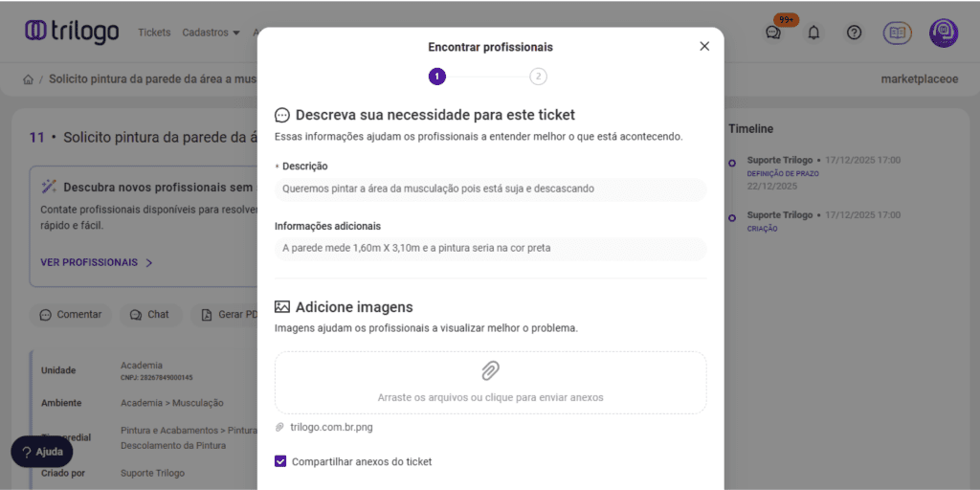Open the notifications bell
The height and width of the screenshot is (490, 980).
pyautogui.click(x=813, y=32)
